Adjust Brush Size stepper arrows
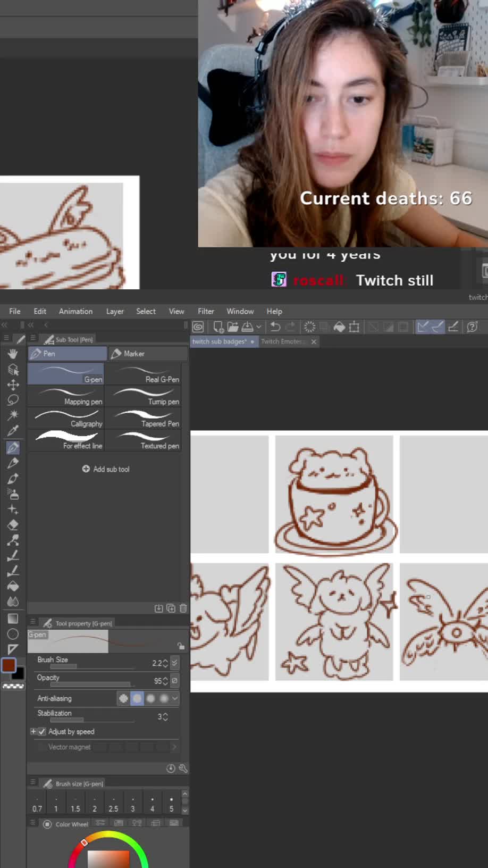Viewport: 488px width, 868px height. [165, 663]
